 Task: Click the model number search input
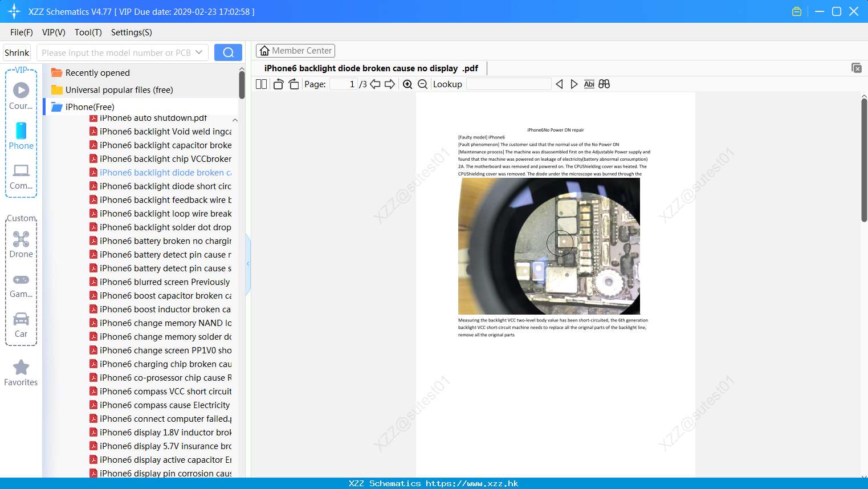coord(116,52)
